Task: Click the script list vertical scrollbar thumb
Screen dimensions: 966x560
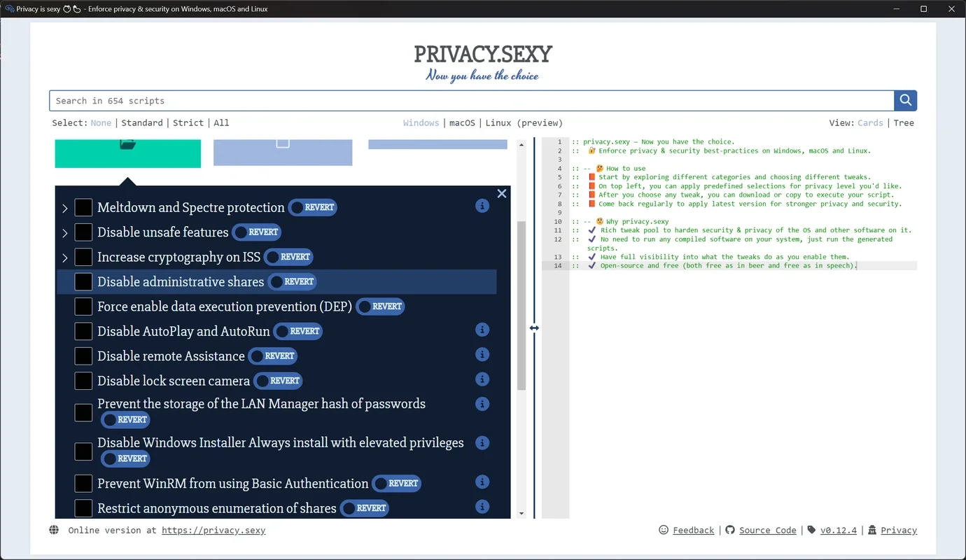Action: [521, 304]
